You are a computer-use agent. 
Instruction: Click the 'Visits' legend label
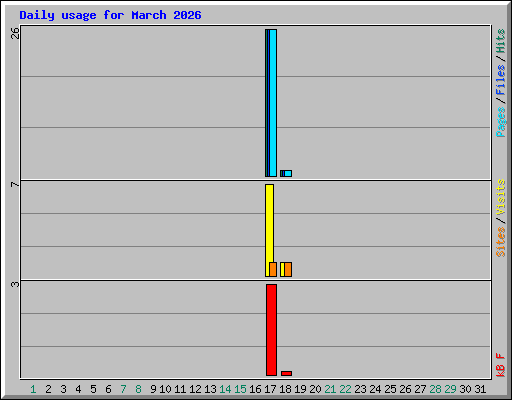point(500,197)
